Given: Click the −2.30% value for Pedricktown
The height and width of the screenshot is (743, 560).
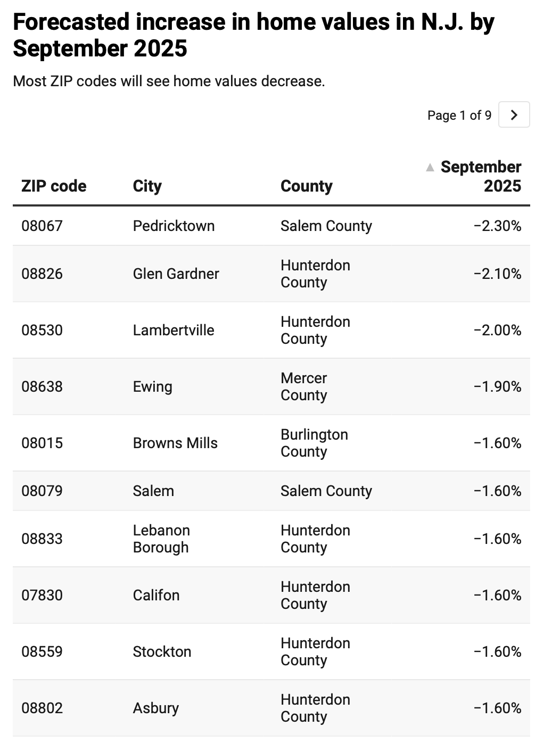Looking at the screenshot, I should [x=497, y=226].
